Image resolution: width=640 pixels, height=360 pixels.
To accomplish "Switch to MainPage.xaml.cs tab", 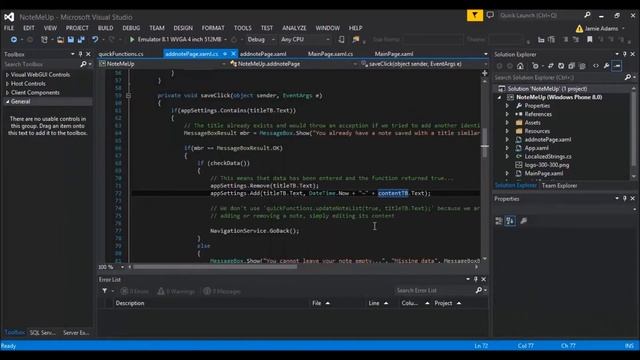I will pyautogui.click(x=330, y=54).
